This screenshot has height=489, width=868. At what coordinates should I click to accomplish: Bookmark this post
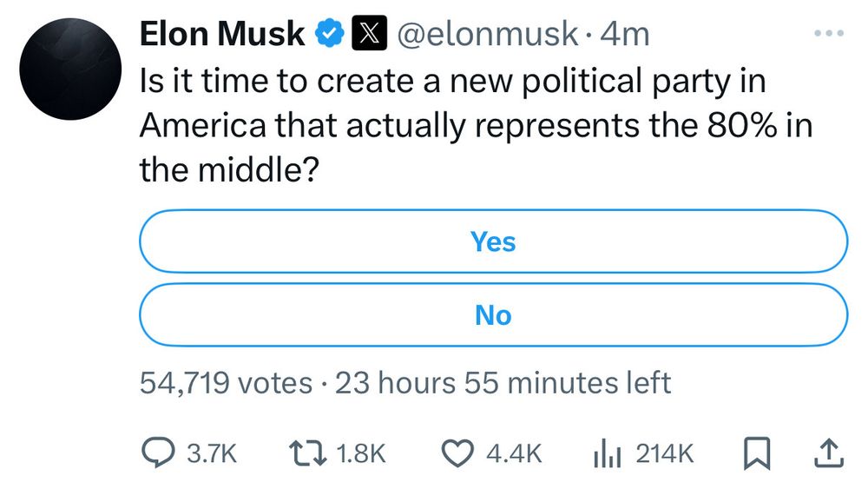(x=756, y=453)
